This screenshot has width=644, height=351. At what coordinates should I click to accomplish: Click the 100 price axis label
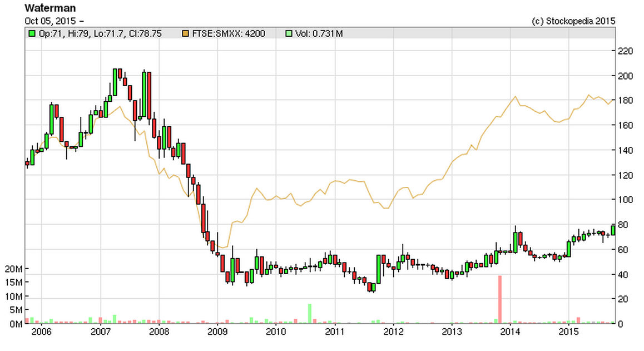(x=626, y=200)
